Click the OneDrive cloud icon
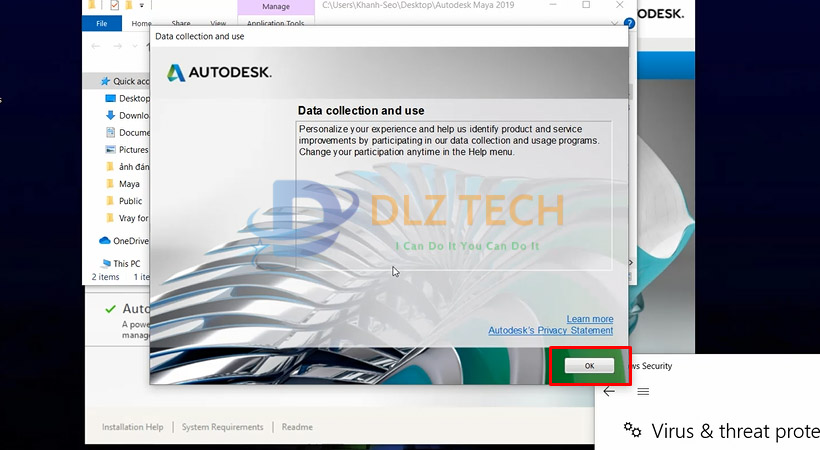 [x=105, y=240]
